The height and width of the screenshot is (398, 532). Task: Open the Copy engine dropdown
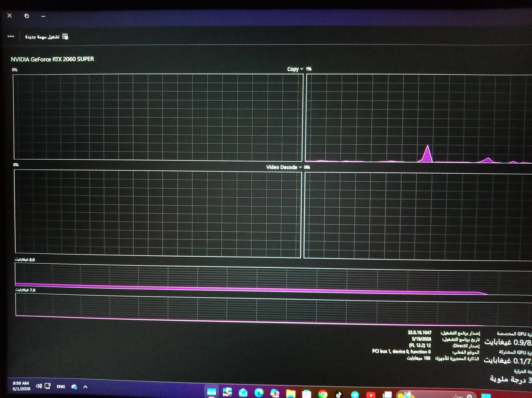(x=295, y=69)
